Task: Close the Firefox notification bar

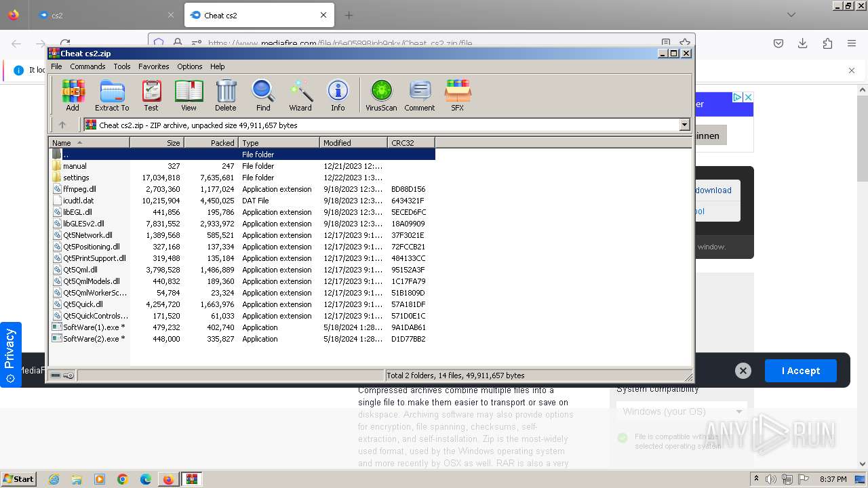Action: tap(852, 70)
